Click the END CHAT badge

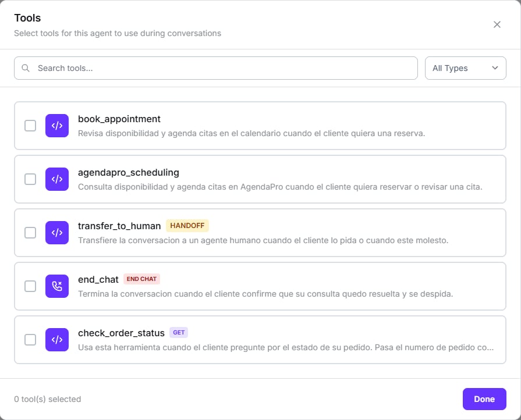[141, 279]
